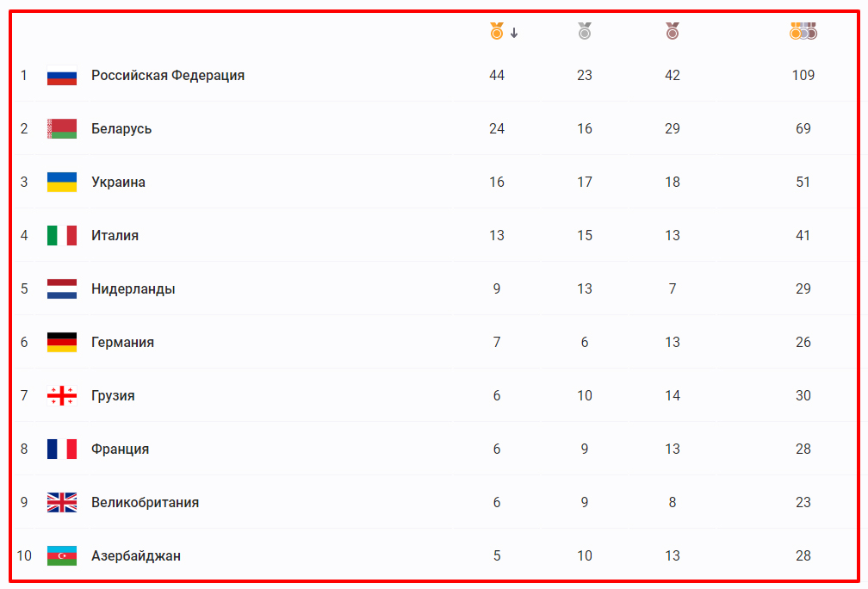Toggle sort direction arrow next to gold medal
Image resolution: width=868 pixels, height=589 pixels.
pyautogui.click(x=514, y=34)
